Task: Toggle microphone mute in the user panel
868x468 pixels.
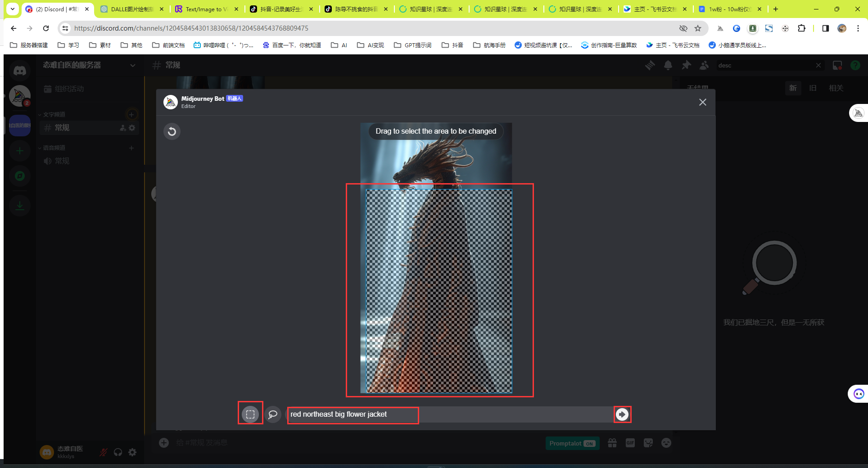Action: pyautogui.click(x=104, y=452)
